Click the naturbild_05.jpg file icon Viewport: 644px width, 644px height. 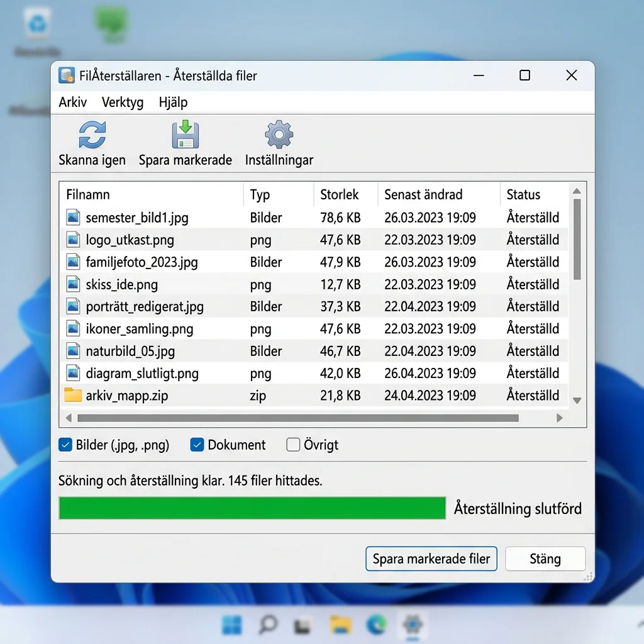click(73, 351)
